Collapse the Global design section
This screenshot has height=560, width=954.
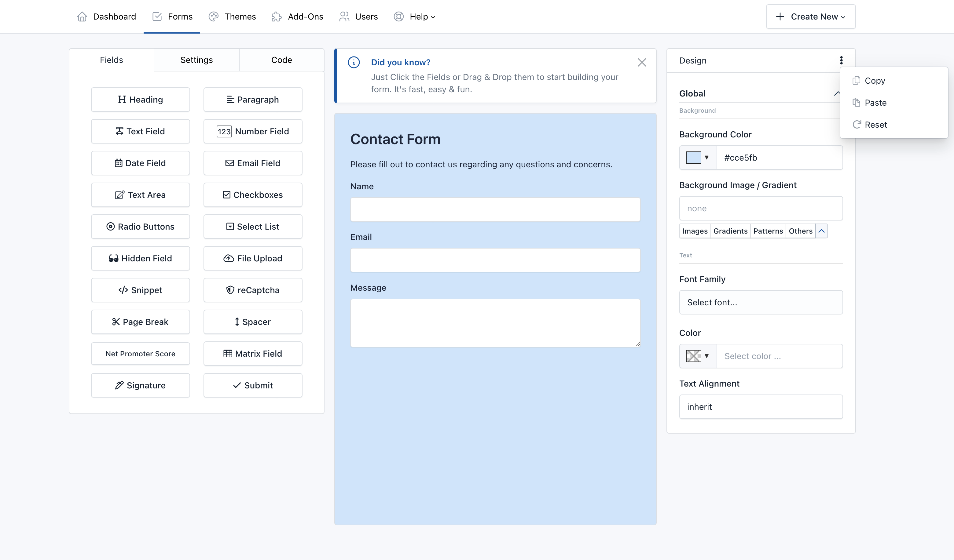coord(837,93)
